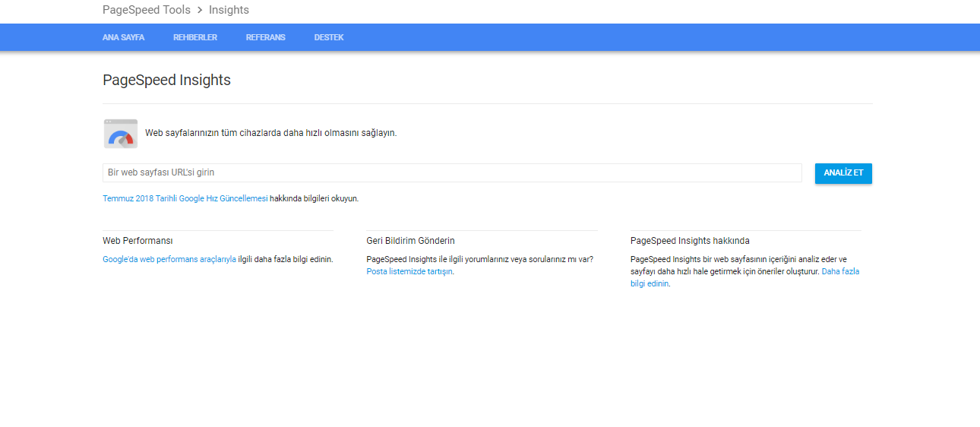Open the DESTEK navigation item
The image size is (980, 427).
tap(329, 37)
